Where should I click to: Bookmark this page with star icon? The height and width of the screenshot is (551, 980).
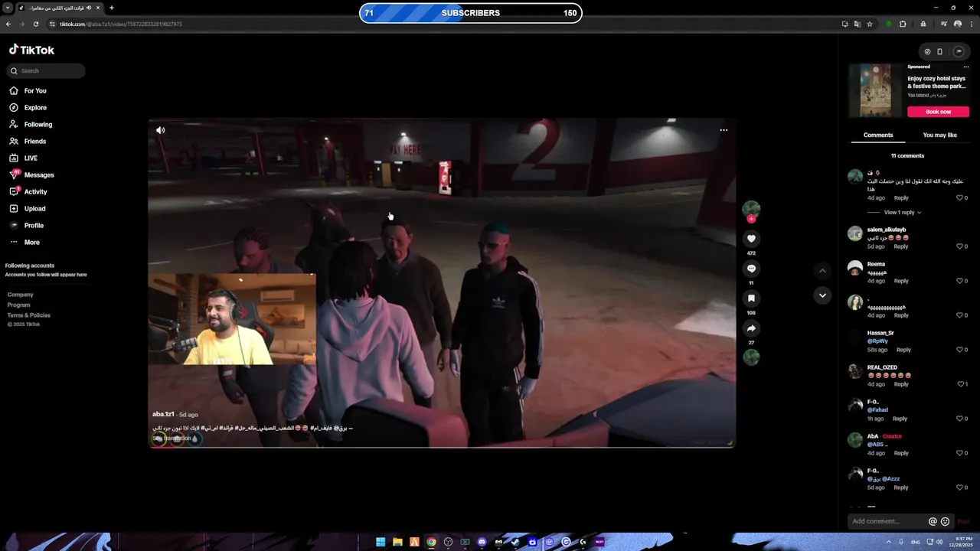(870, 24)
